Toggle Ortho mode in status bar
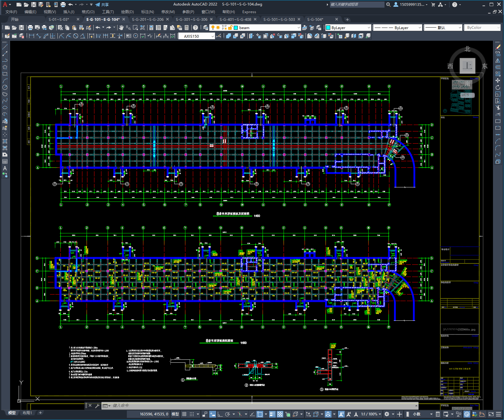This screenshot has width=504, height=420. pos(220,414)
